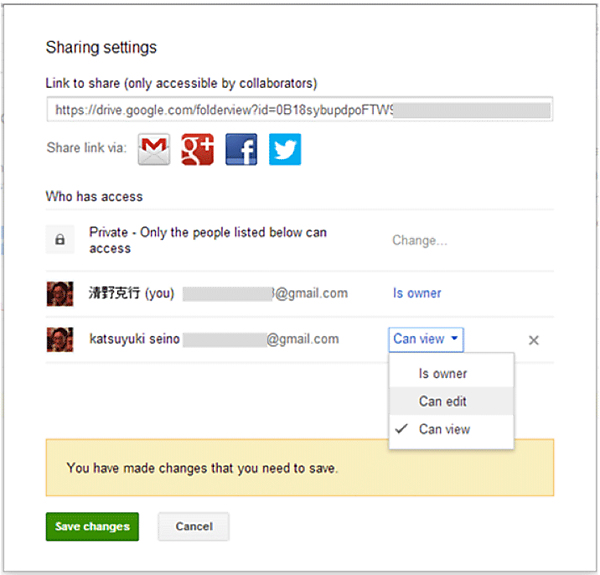Click the blue Is owner label for yourself

tap(417, 293)
